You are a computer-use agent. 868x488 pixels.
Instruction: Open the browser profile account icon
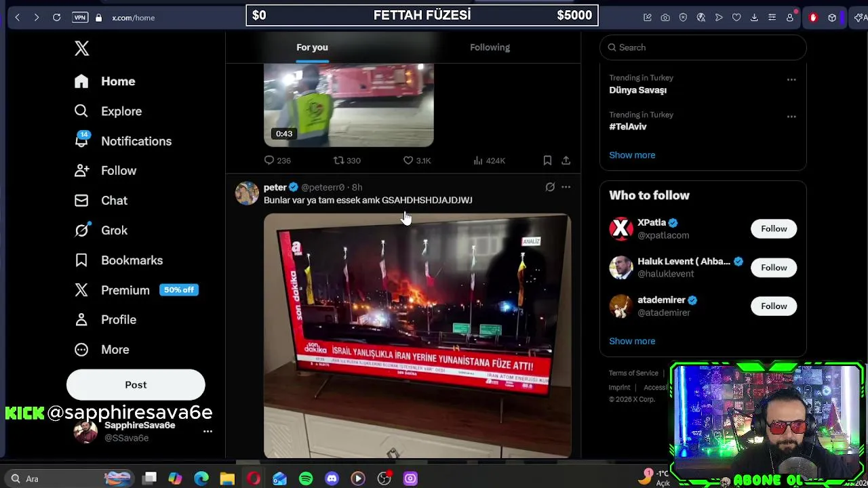(x=790, y=18)
